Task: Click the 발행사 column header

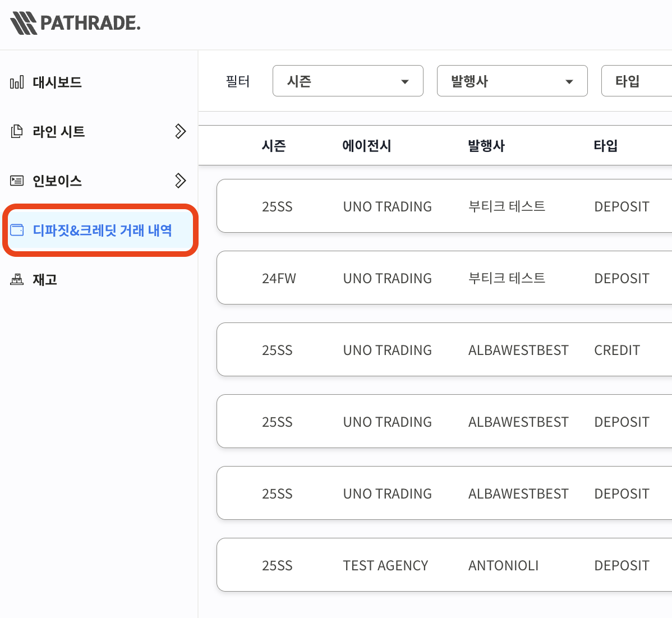Action: (486, 146)
